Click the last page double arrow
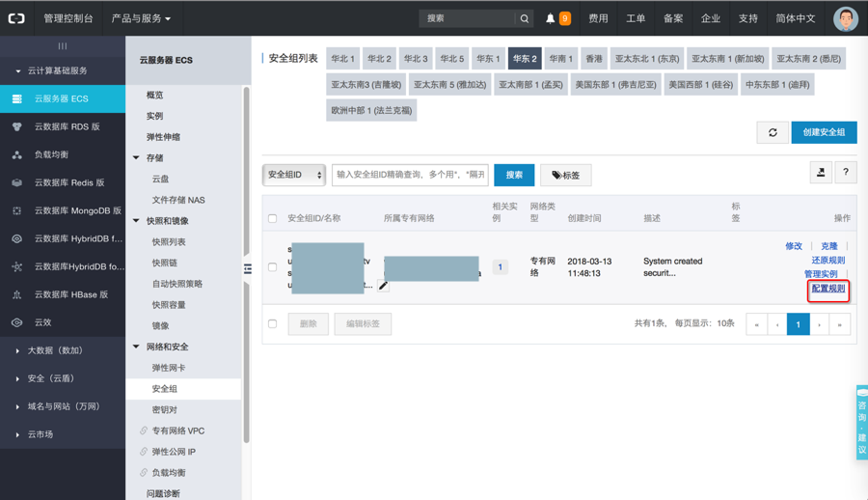The height and width of the screenshot is (500, 868). (x=839, y=324)
